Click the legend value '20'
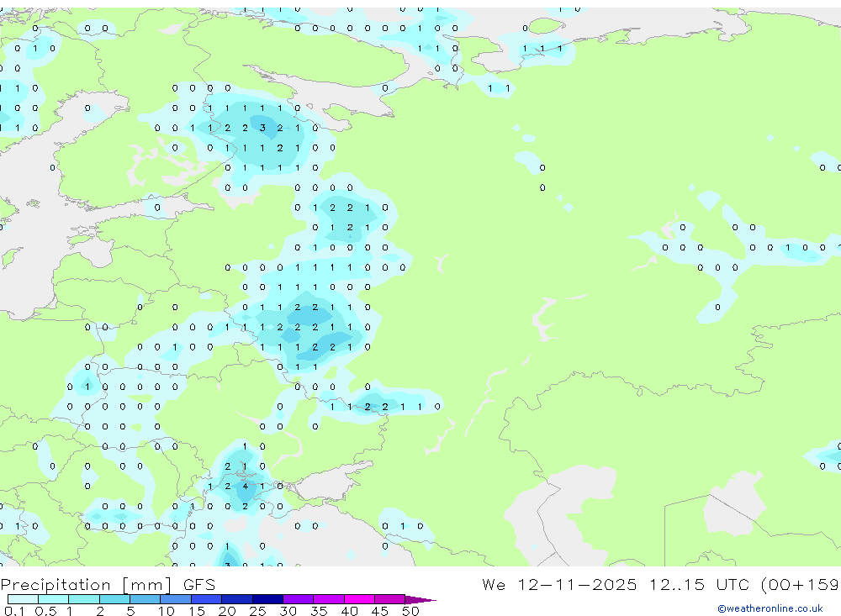Viewport: 841px width, 616px height. pyautogui.click(x=227, y=611)
